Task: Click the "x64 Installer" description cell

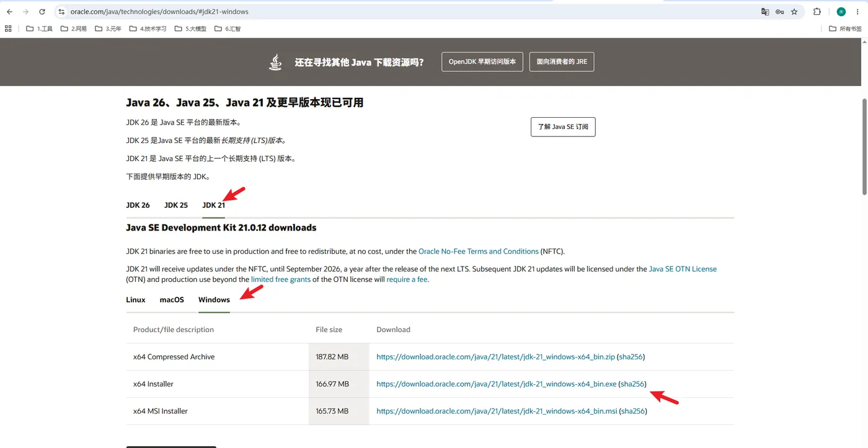Action: (x=217, y=384)
